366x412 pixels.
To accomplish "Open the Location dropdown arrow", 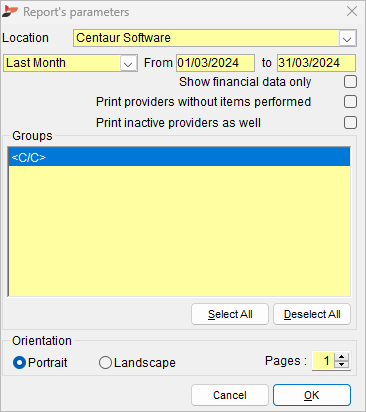I will pyautogui.click(x=347, y=38).
